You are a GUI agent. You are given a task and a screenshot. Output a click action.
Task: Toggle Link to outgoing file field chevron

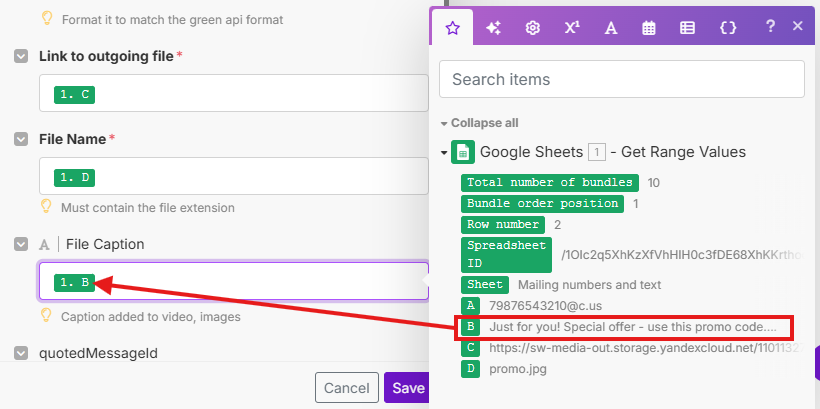pos(21,57)
